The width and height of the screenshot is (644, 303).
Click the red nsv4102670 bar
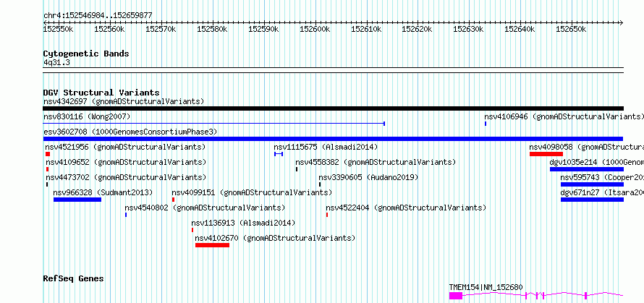[212, 245]
